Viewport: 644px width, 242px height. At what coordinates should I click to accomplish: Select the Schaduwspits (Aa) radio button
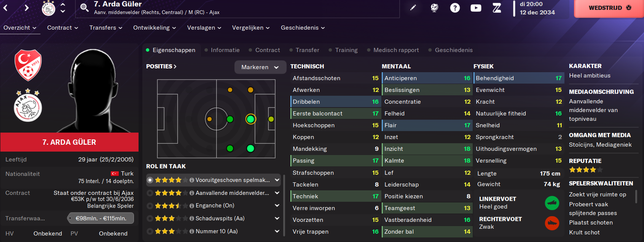pyautogui.click(x=150, y=219)
